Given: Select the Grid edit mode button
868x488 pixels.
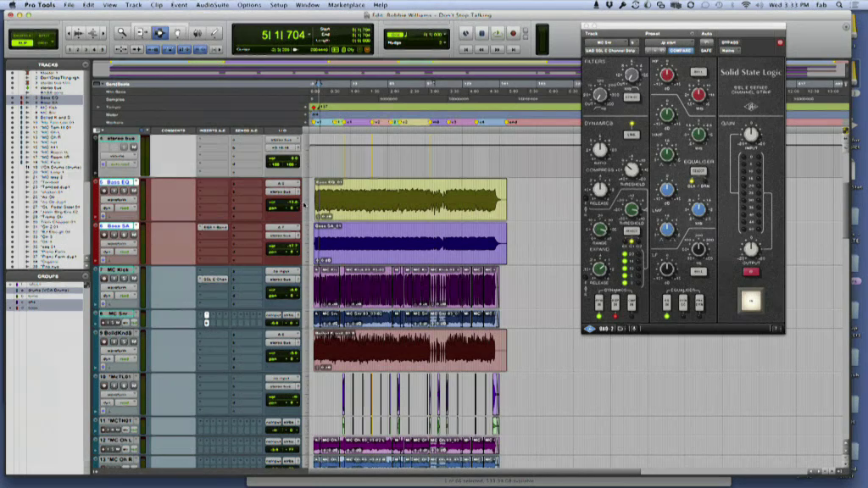Looking at the screenshot, I should [43, 42].
